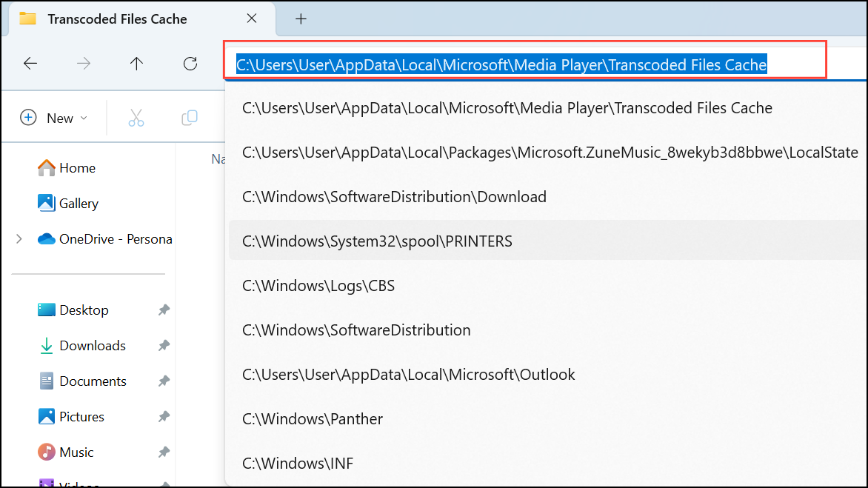The width and height of the screenshot is (868, 488).
Task: Open the Desktop quick access folder
Action: 73,310
